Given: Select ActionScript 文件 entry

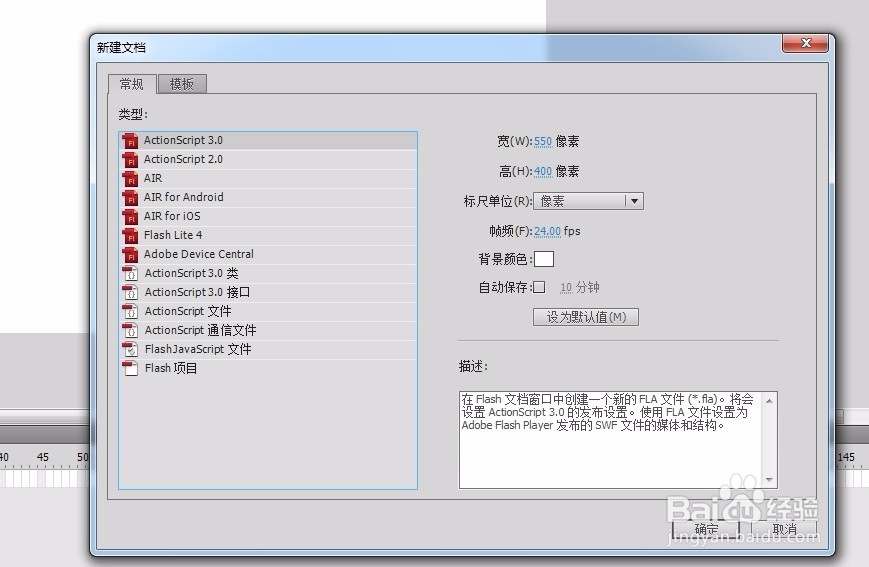Looking at the screenshot, I should pos(268,311).
